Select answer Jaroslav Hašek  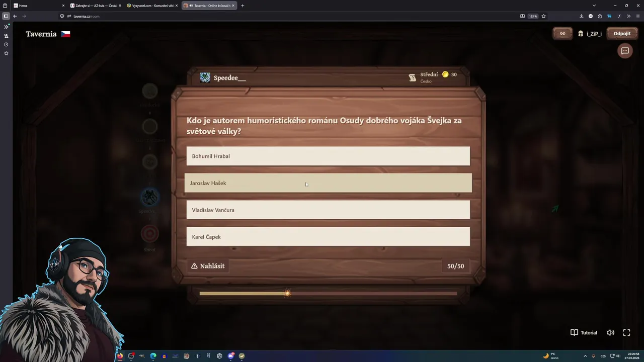328,183
